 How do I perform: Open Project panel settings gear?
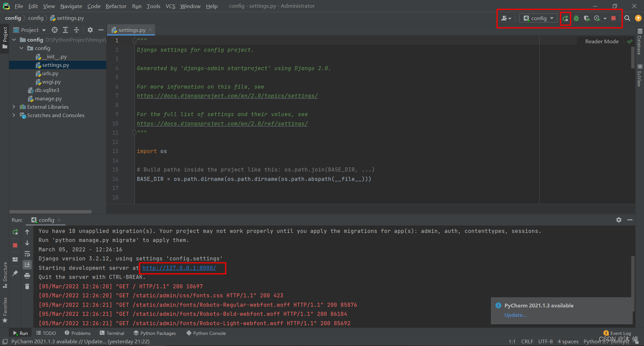pos(90,30)
